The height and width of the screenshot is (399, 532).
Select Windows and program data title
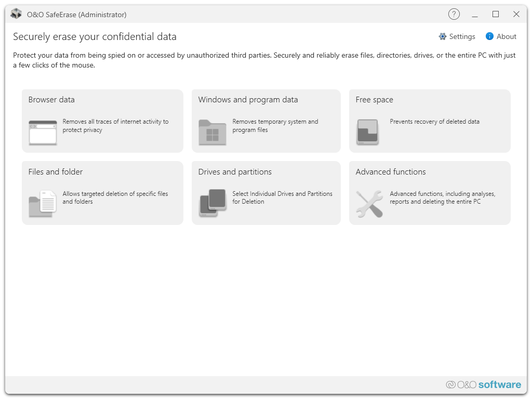click(248, 100)
